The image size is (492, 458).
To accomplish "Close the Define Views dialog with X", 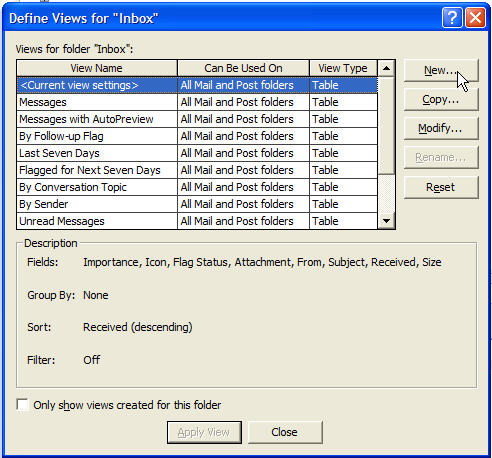I will click(475, 18).
